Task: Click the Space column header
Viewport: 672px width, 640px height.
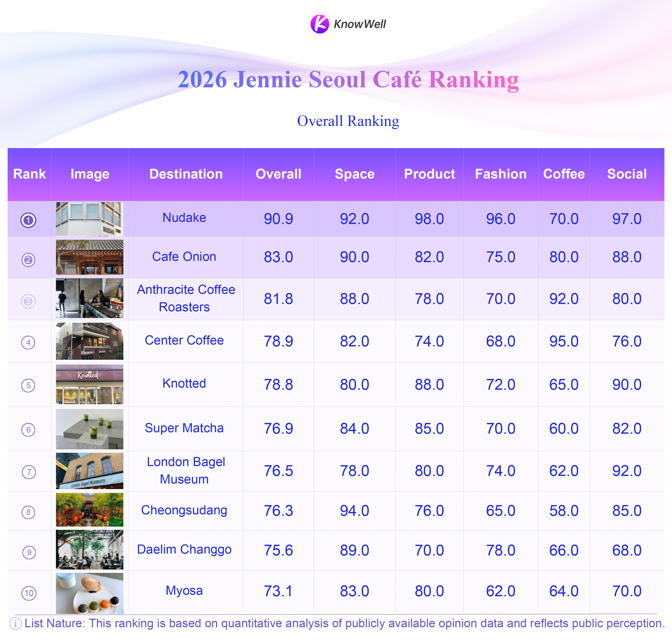Action: 355,174
